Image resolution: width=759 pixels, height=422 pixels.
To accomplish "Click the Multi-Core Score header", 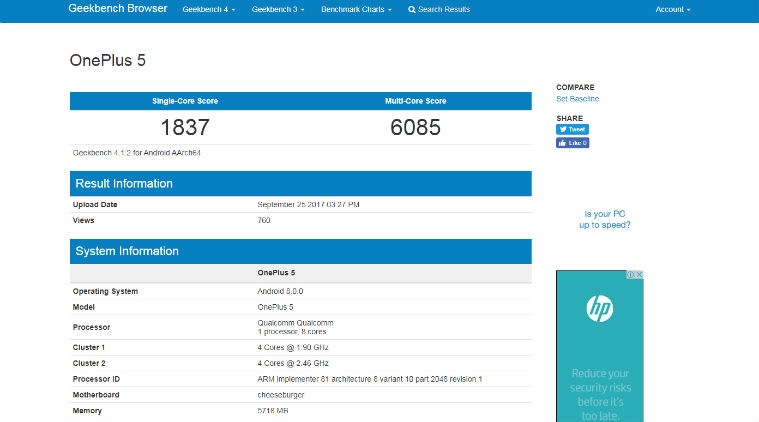I will coord(415,101).
